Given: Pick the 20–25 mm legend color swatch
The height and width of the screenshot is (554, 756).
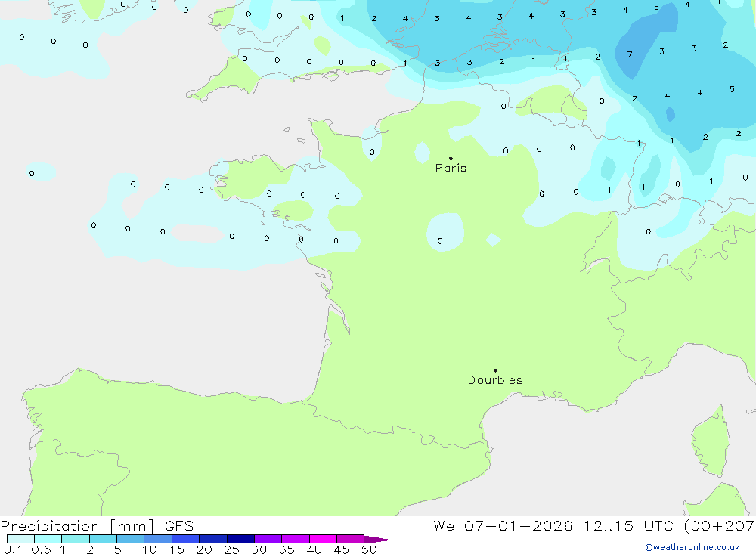Looking at the screenshot, I should (213, 539).
